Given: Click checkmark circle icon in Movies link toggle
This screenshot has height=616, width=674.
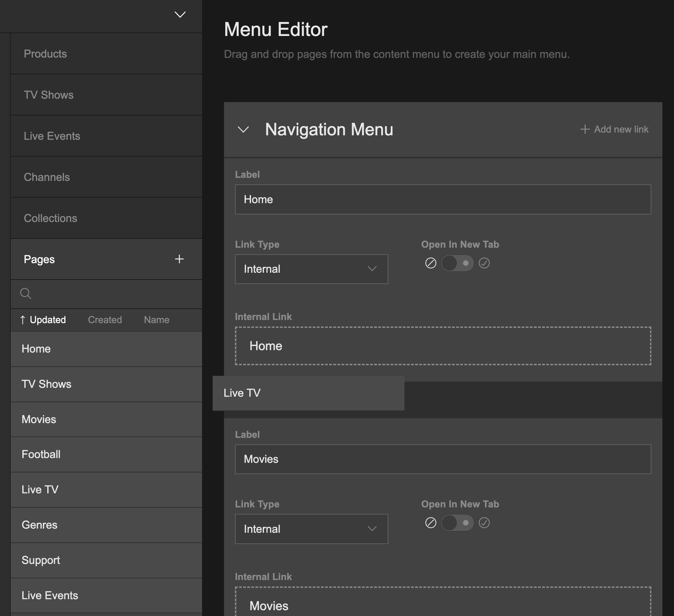Looking at the screenshot, I should tap(484, 523).
